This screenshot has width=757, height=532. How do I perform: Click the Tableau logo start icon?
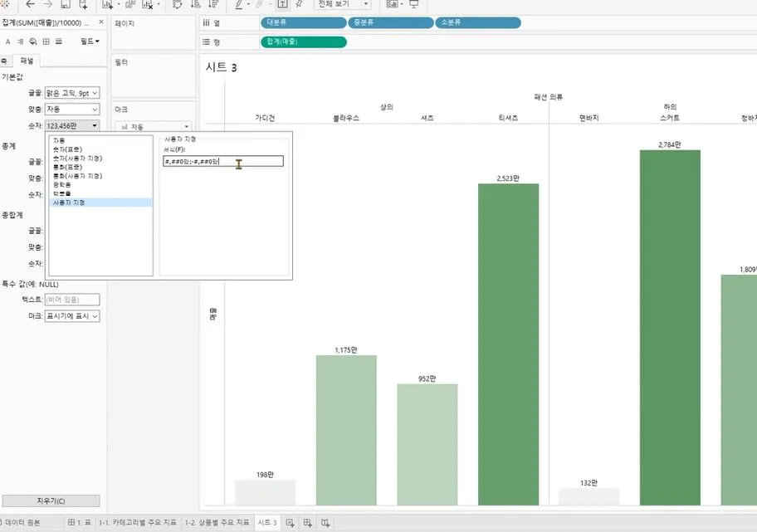click(x=4, y=4)
